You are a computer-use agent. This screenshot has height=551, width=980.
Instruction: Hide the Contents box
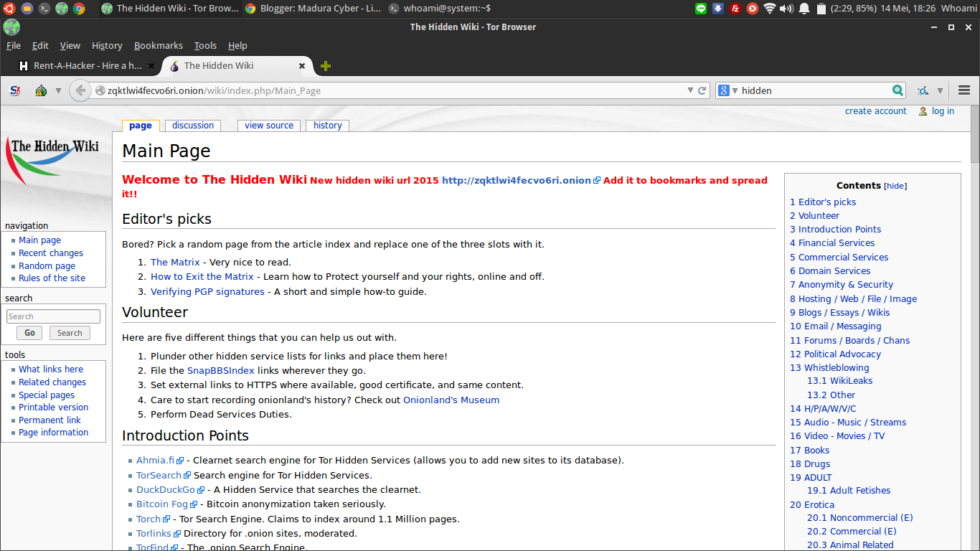coord(895,186)
